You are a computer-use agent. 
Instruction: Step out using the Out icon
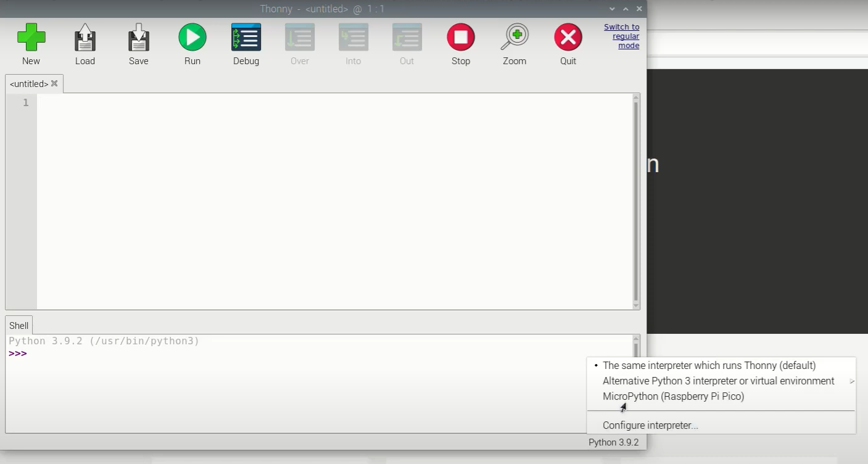pos(407,38)
